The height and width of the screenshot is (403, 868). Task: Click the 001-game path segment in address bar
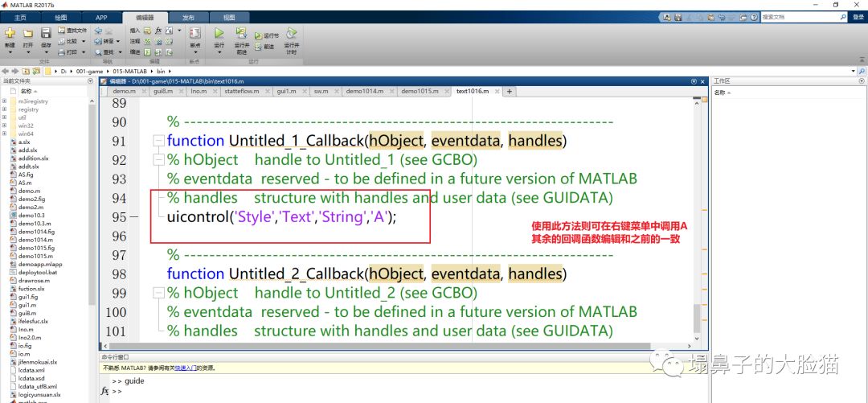point(88,71)
